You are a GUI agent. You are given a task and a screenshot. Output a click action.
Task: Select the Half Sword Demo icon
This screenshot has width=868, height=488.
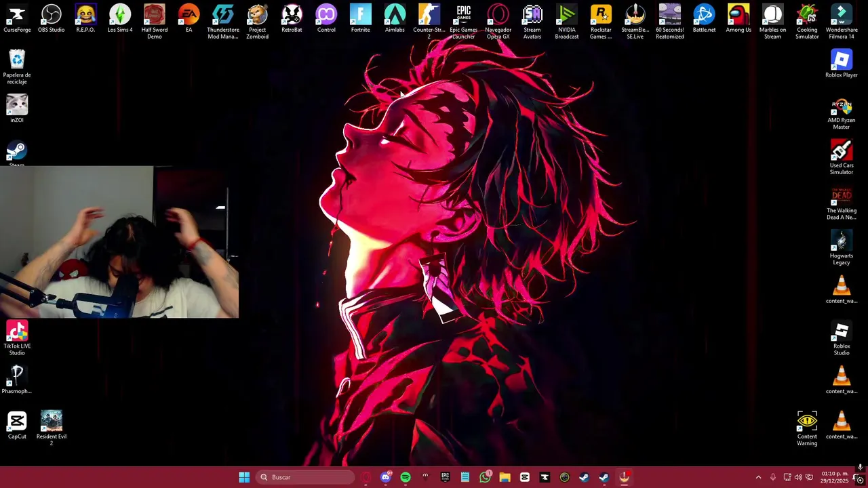155,22
